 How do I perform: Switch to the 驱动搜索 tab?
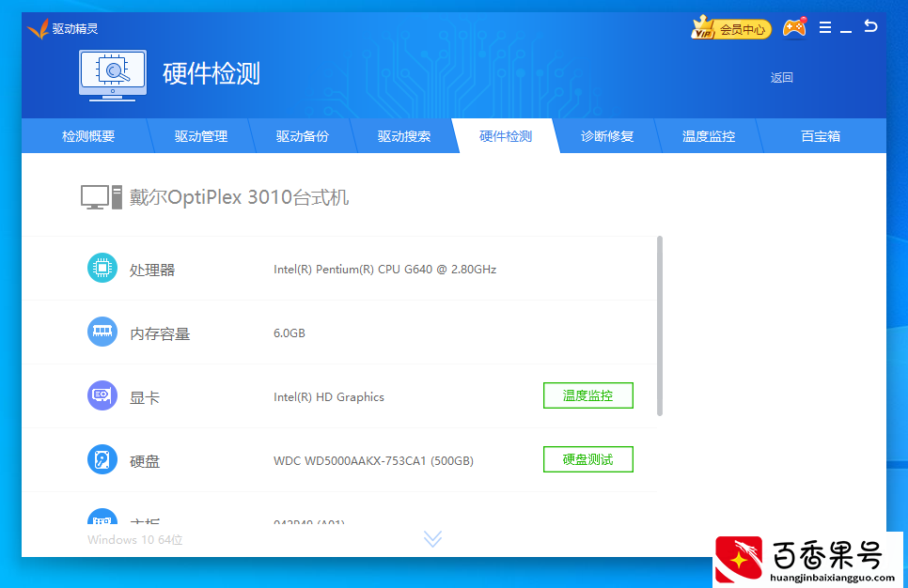(x=404, y=136)
